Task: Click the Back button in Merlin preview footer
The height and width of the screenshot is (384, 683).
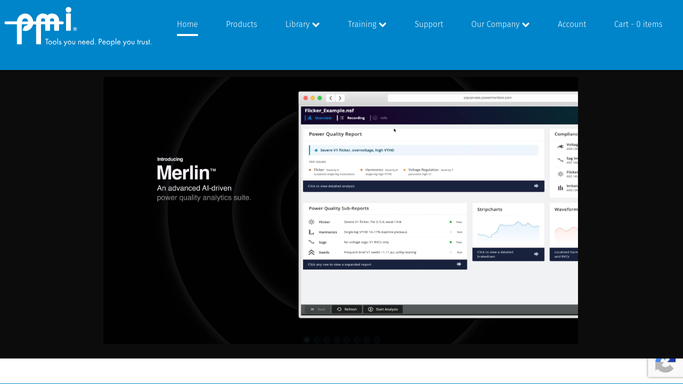Action: click(318, 309)
